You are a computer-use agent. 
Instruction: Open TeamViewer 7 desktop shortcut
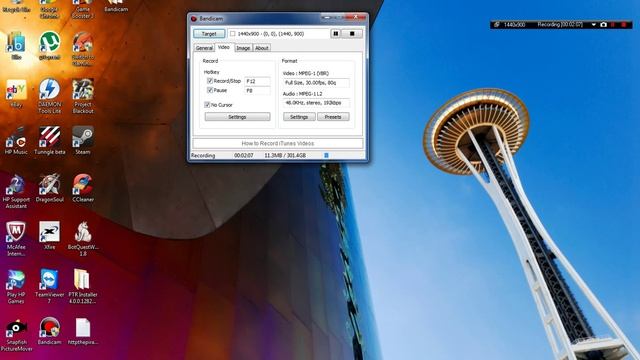coord(49,286)
